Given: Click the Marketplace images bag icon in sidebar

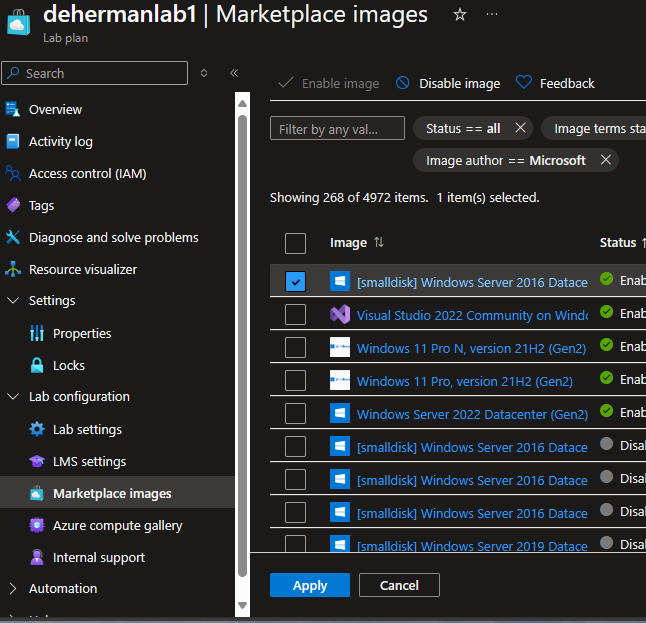Looking at the screenshot, I should (x=37, y=493).
